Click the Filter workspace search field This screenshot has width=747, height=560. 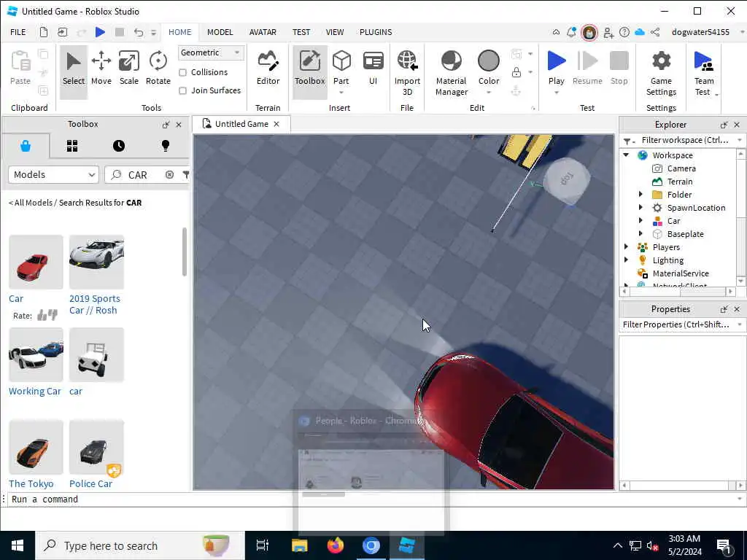pyautogui.click(x=684, y=140)
